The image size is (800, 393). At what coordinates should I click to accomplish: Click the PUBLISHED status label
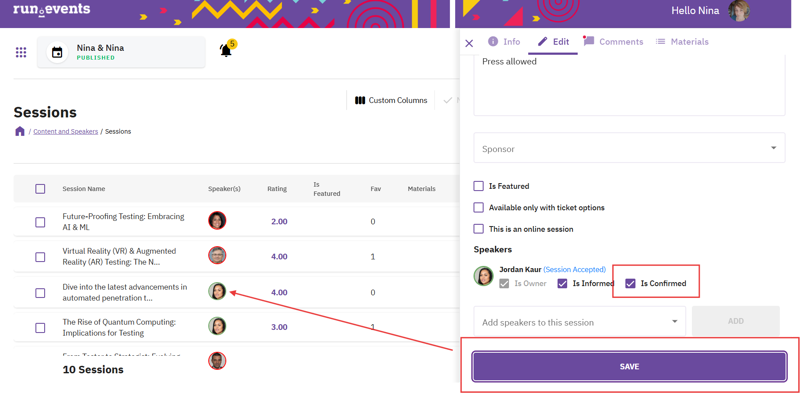95,58
